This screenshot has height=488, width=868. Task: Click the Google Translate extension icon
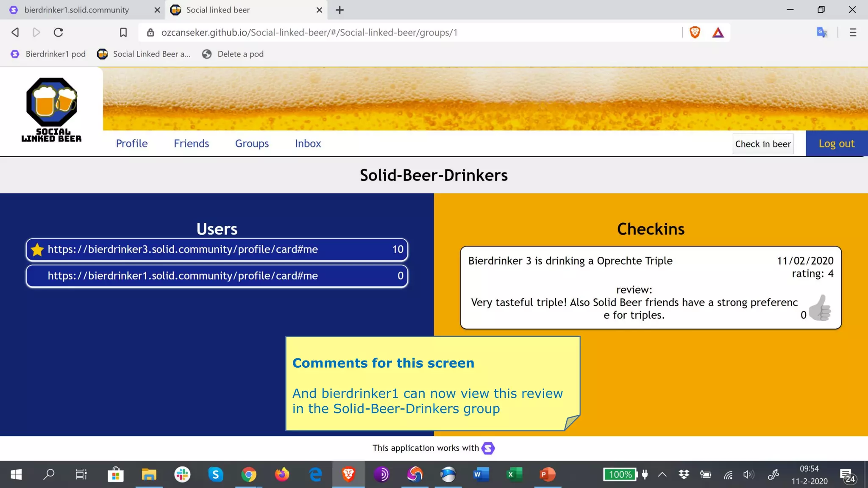click(x=822, y=32)
